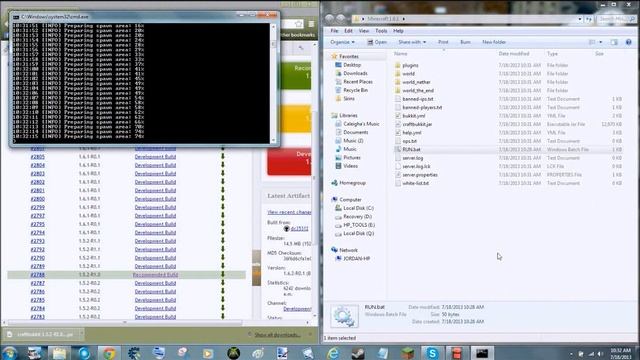Open Explorer help question-mark icon
640x360 pixels.
(x=629, y=42)
